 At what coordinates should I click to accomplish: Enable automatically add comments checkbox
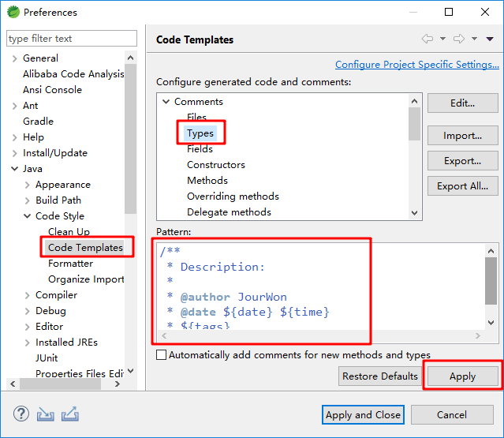pos(161,355)
